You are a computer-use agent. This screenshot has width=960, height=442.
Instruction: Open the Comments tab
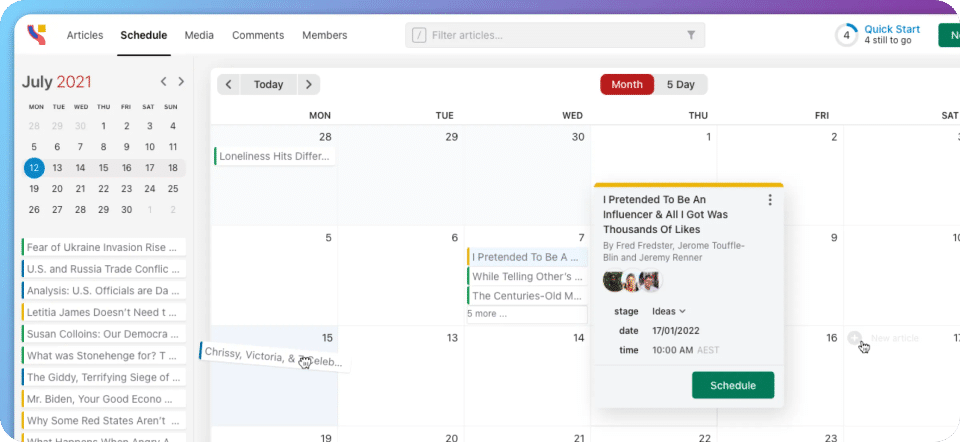tap(258, 35)
